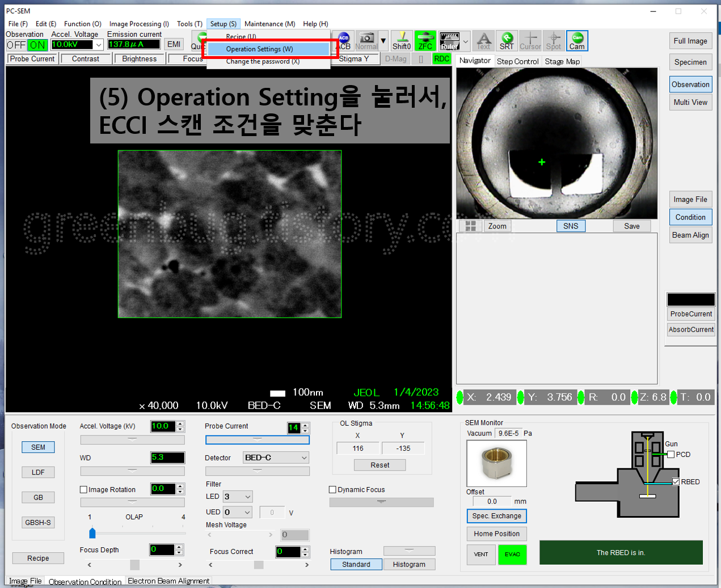Screen dimensions: 721x588
Task: Click the Focus Depth stepper arrows
Action: click(179, 549)
